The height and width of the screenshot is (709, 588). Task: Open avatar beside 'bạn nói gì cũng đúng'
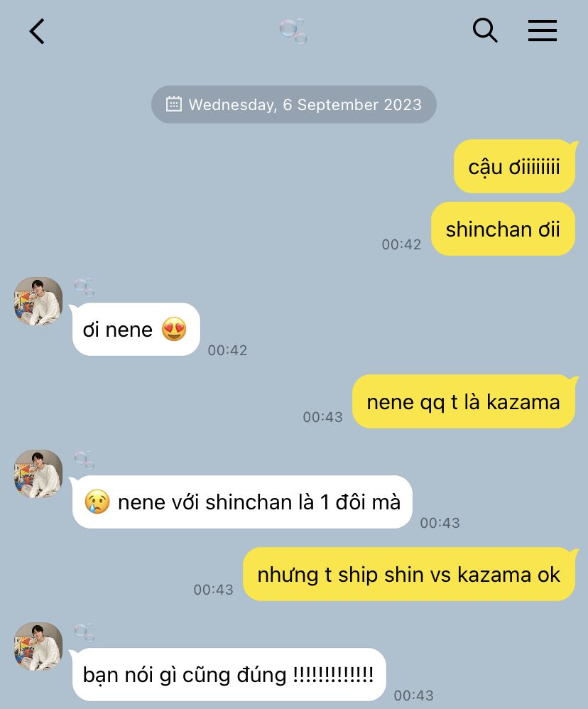point(38,646)
